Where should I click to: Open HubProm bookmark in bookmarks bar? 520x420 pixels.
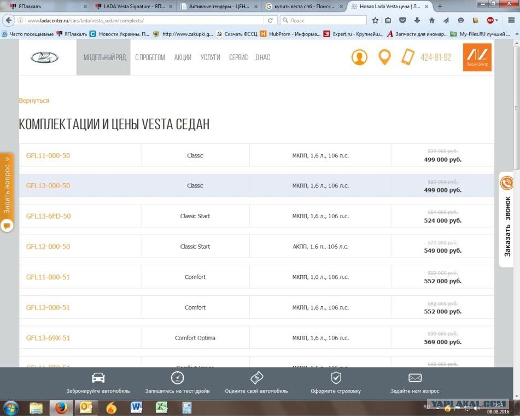pyautogui.click(x=290, y=34)
